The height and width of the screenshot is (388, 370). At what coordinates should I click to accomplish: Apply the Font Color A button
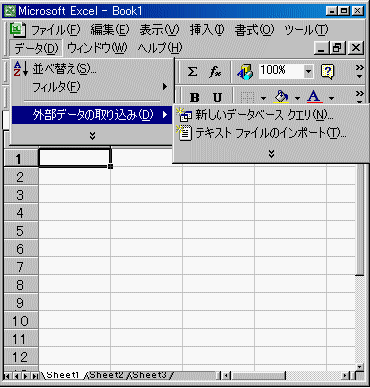pos(314,97)
